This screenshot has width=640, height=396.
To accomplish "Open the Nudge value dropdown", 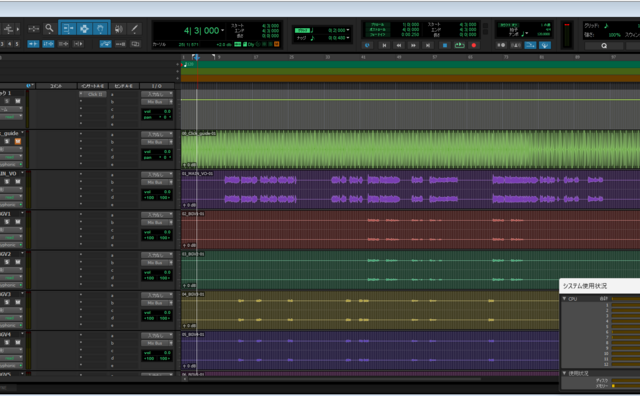I will (x=348, y=38).
